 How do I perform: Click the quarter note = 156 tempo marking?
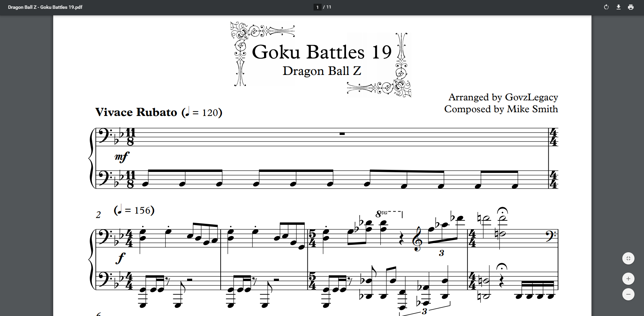coord(134,210)
